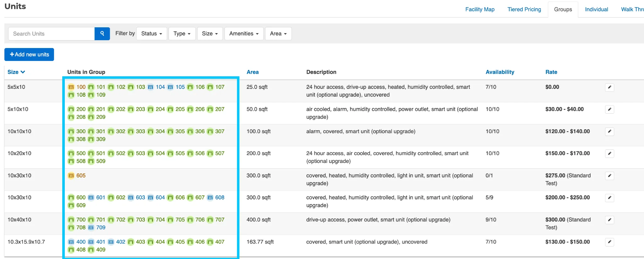Click the blue icon beside unit 400
The width and height of the screenshot is (644, 259).
71,242
